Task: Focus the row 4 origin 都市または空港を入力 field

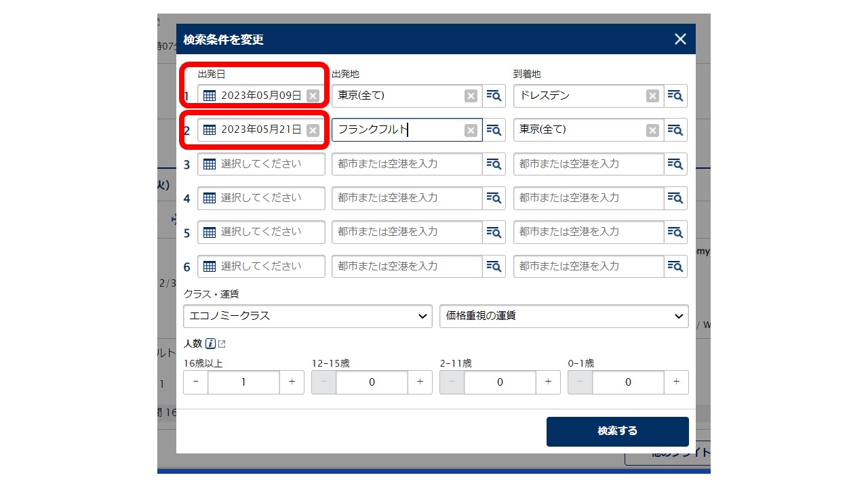Action: pyautogui.click(x=407, y=198)
